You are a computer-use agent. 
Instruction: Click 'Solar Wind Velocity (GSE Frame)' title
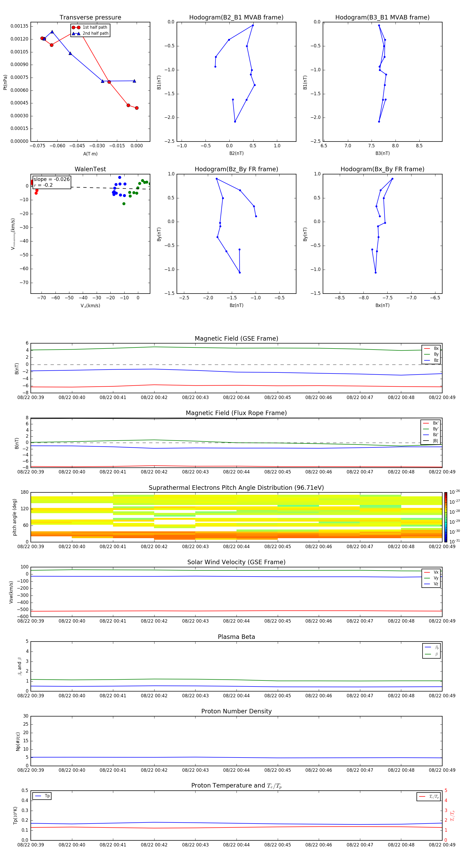[236, 562]
